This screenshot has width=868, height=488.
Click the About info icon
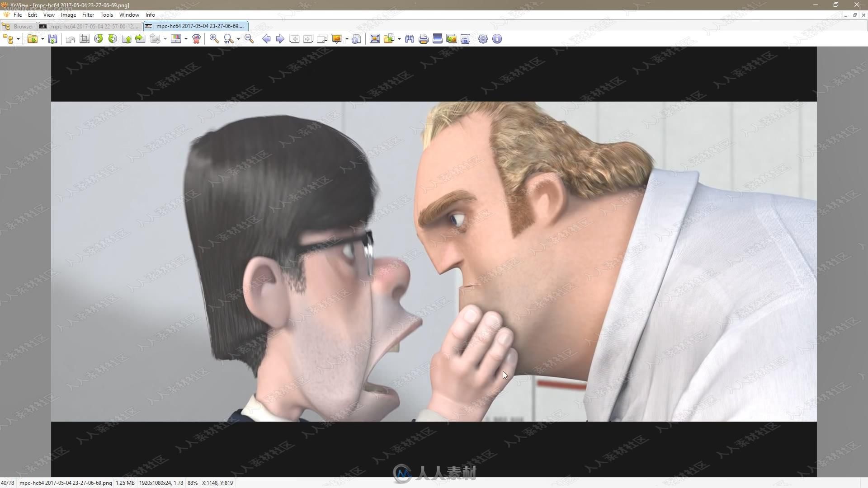click(x=497, y=39)
